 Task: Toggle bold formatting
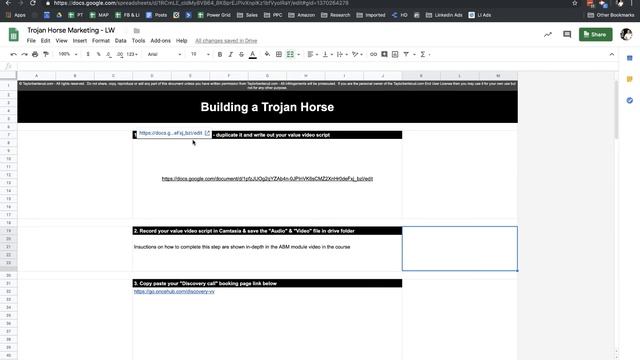pos(220,54)
